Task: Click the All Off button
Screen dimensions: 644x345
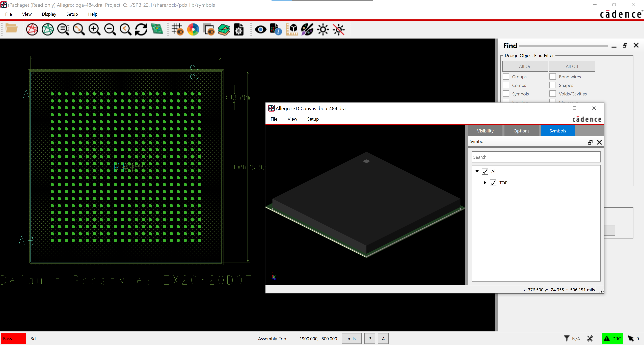Action: tap(572, 66)
